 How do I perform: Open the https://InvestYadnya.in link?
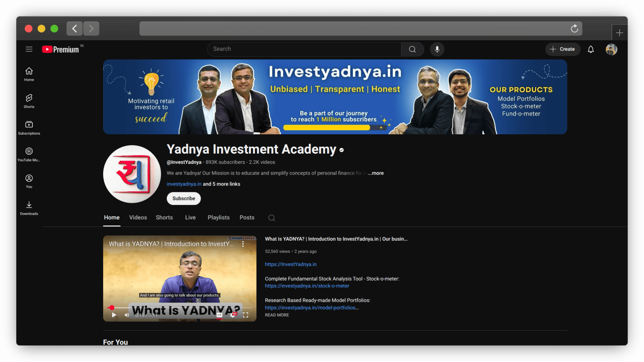pos(291,264)
